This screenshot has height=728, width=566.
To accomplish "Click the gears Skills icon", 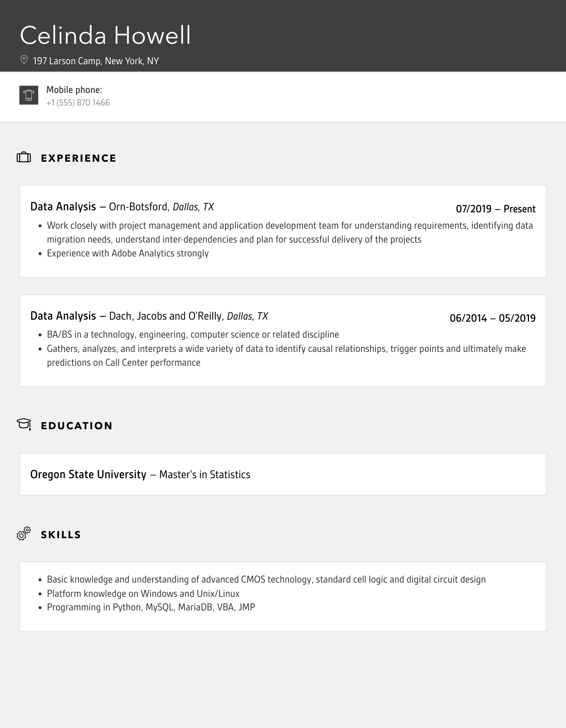I will point(24,533).
